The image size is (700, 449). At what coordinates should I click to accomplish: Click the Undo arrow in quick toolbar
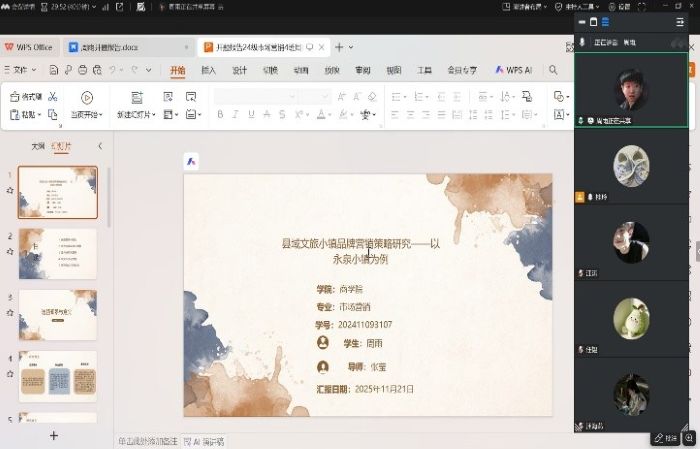112,71
